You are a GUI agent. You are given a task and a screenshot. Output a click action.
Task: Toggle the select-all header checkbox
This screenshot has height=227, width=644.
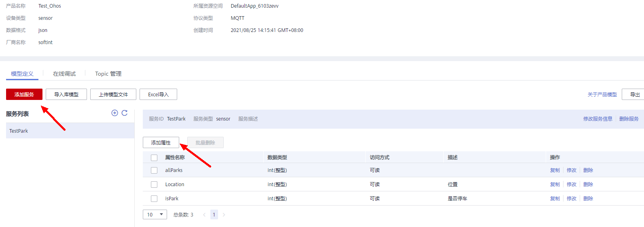click(154, 158)
